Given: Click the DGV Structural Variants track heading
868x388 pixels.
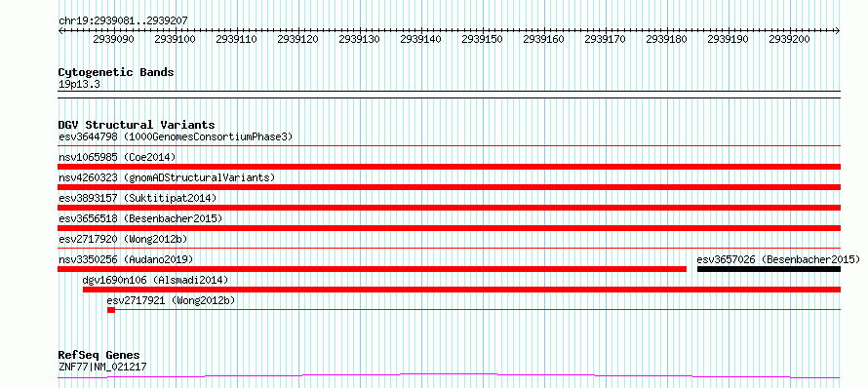Looking at the screenshot, I should point(137,125).
